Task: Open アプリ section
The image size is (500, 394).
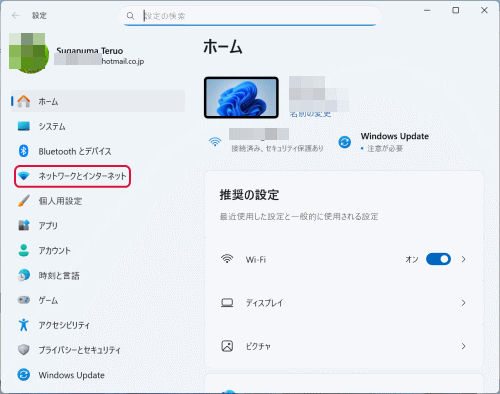Action: coord(98,226)
